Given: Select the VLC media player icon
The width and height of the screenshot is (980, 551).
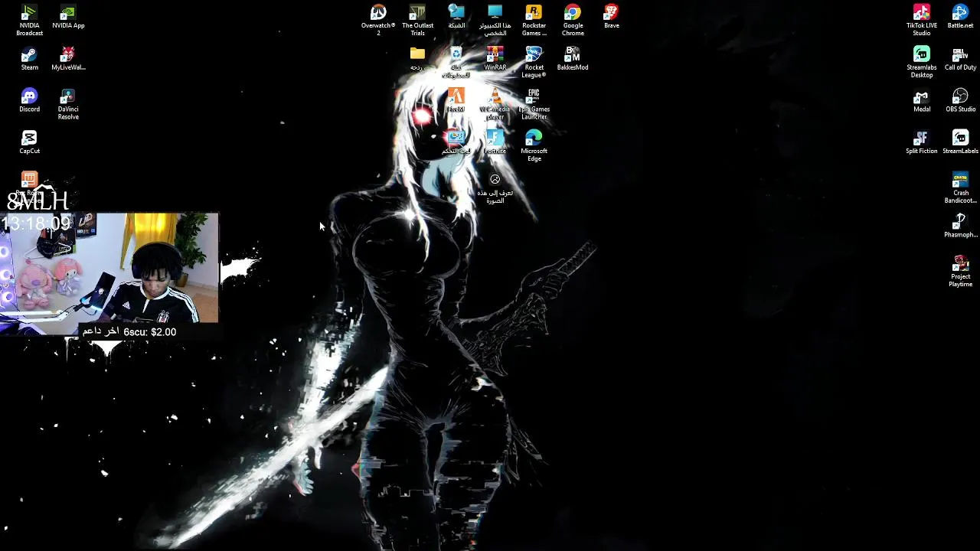Looking at the screenshot, I should click(x=495, y=105).
